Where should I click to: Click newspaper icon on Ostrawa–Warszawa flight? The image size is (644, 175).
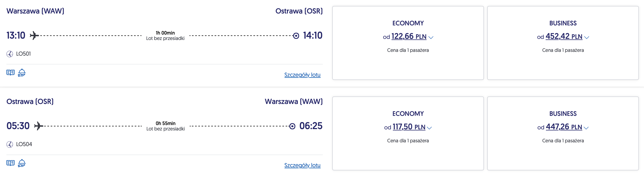pyautogui.click(x=11, y=163)
